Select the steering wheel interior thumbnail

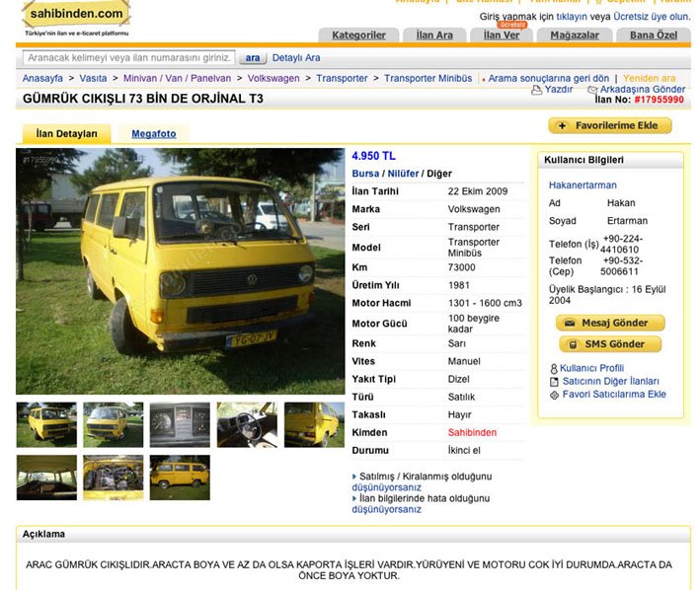(x=247, y=425)
